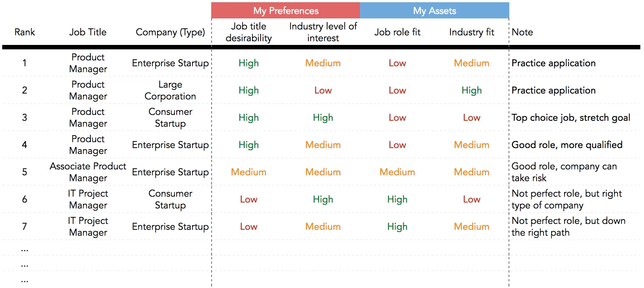Select the green High industry fit in row 2
Screen dimensions: 644x288
[471, 91]
